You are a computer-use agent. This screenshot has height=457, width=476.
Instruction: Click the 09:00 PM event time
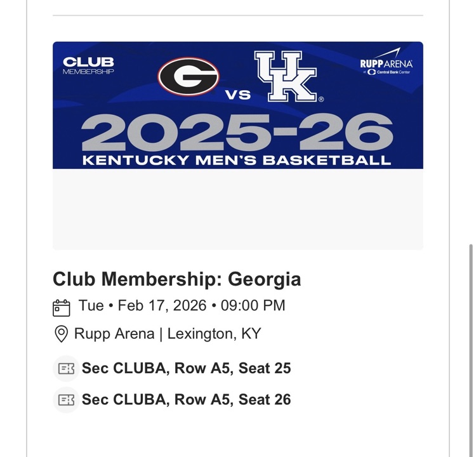(253, 305)
